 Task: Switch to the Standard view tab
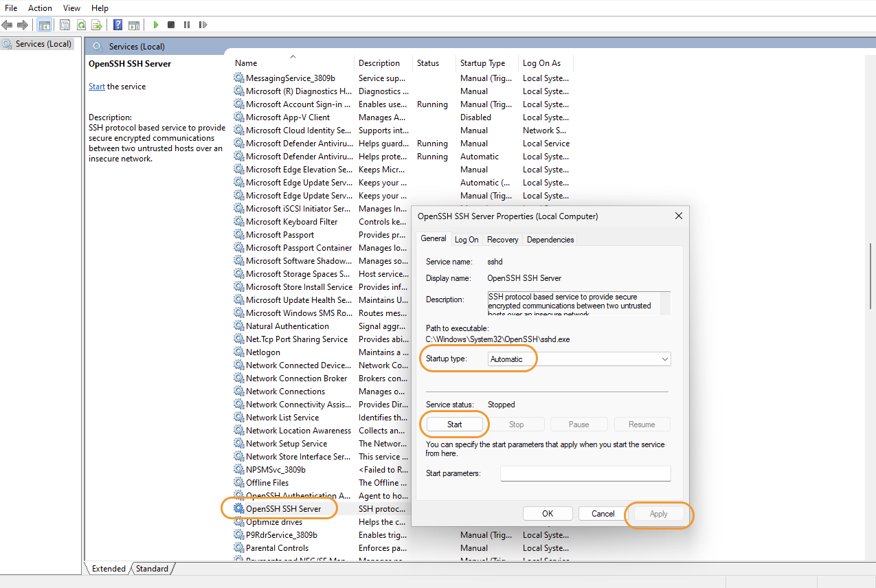click(x=152, y=569)
